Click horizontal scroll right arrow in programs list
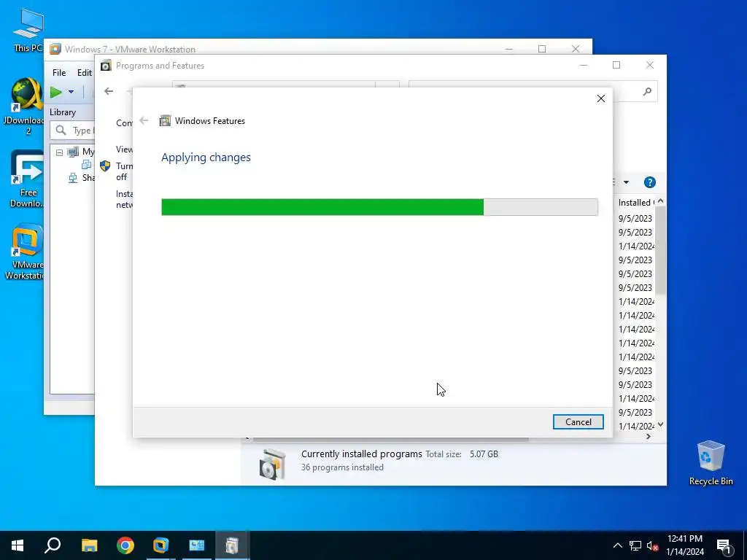Screen dimensions: 747x560 point(649,437)
